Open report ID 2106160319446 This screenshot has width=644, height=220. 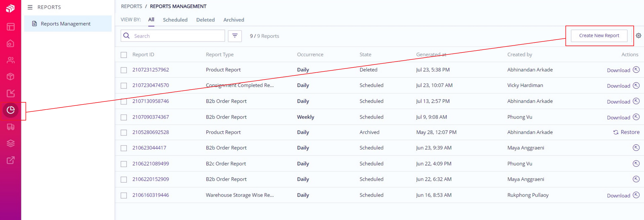click(x=150, y=195)
